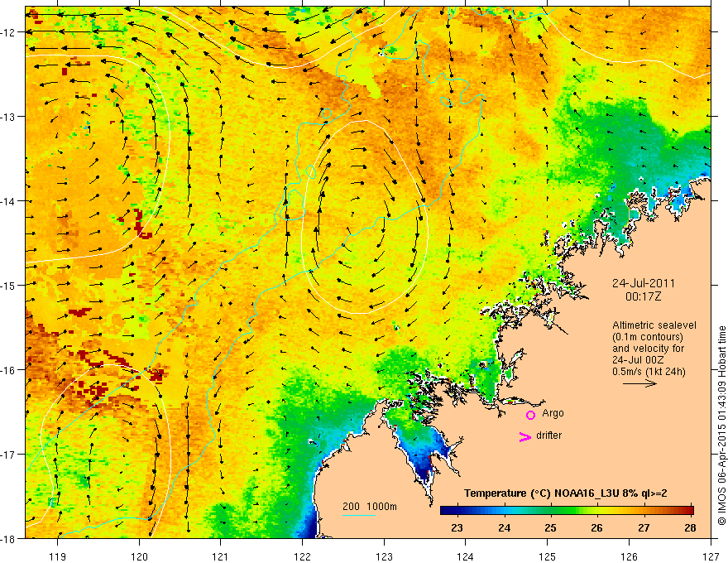
Task: Click the longitude label 126
Action: 629,556
